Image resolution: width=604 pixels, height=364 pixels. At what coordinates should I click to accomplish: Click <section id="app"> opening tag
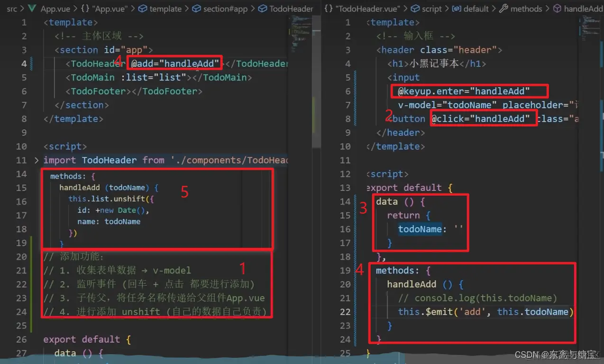pyautogui.click(x=104, y=50)
